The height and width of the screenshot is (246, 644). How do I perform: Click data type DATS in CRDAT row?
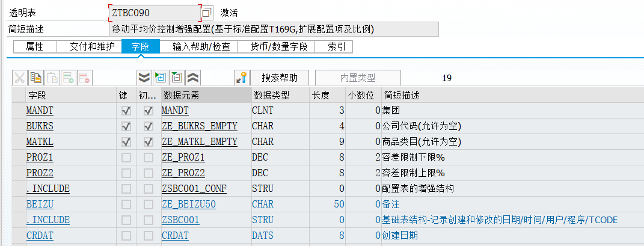point(262,235)
